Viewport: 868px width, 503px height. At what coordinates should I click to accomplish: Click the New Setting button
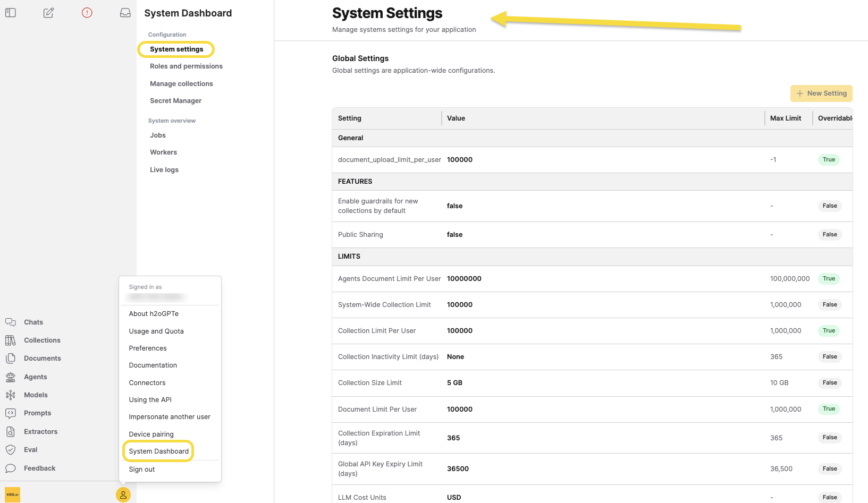point(821,93)
